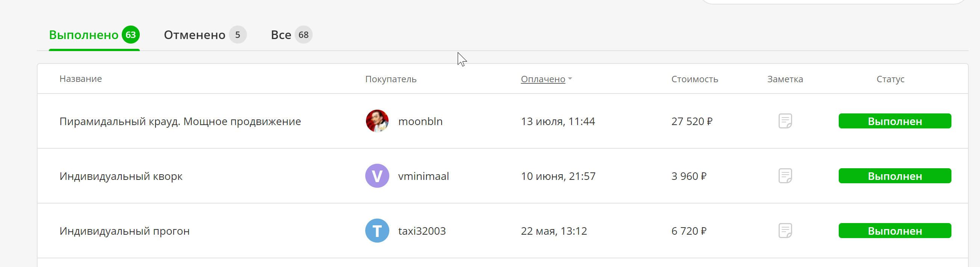Click taxi32003's blue T avatar
Screen dimensions: 980x267
point(377,231)
